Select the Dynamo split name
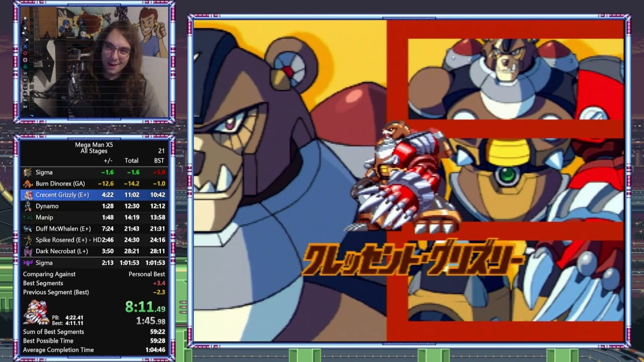Screen dimensions: 644x362 point(47,206)
